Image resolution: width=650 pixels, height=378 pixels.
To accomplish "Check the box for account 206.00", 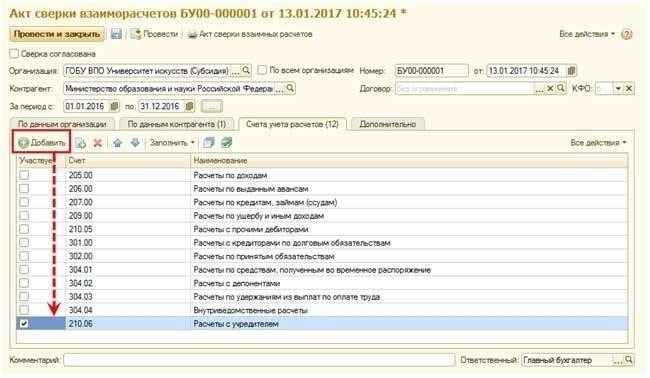I will coord(24,189).
